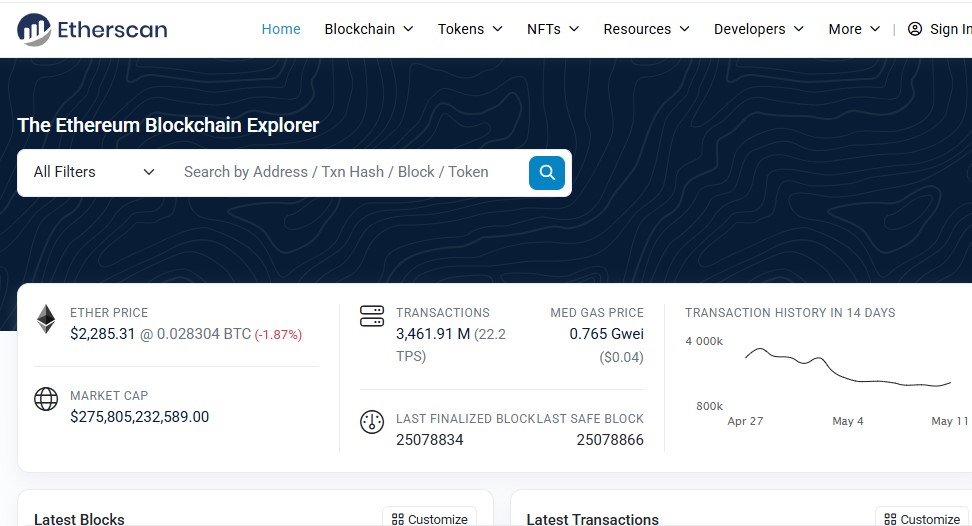Expand the More menu

(x=854, y=29)
